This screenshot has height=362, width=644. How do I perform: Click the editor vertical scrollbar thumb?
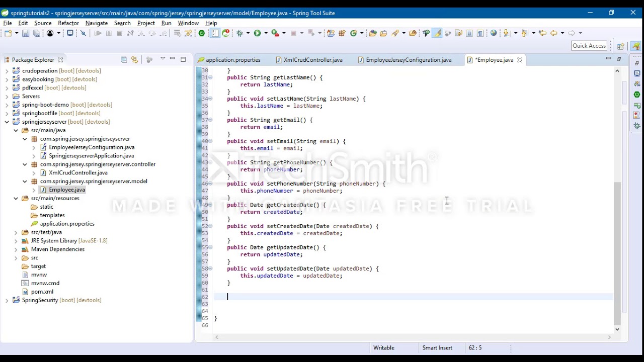(617, 254)
